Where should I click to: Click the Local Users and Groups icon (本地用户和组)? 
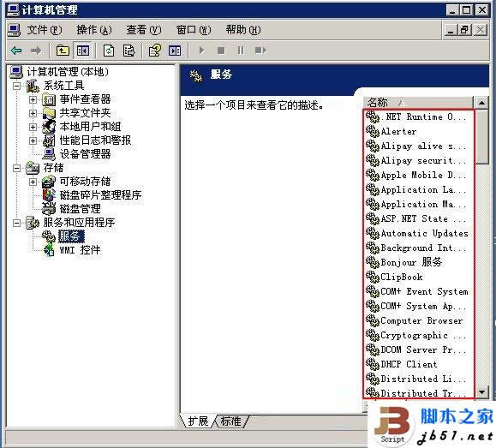49,127
